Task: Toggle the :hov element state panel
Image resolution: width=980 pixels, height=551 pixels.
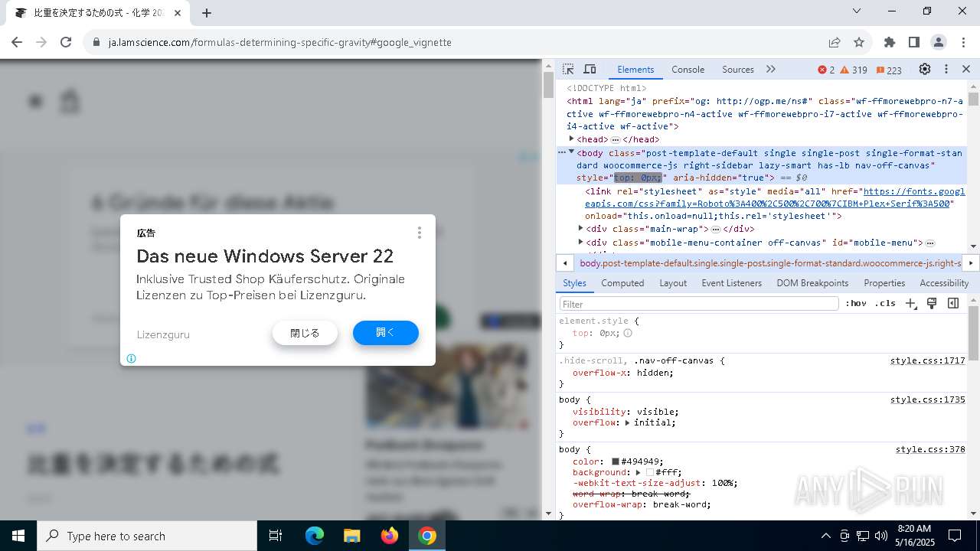Action: pos(856,304)
